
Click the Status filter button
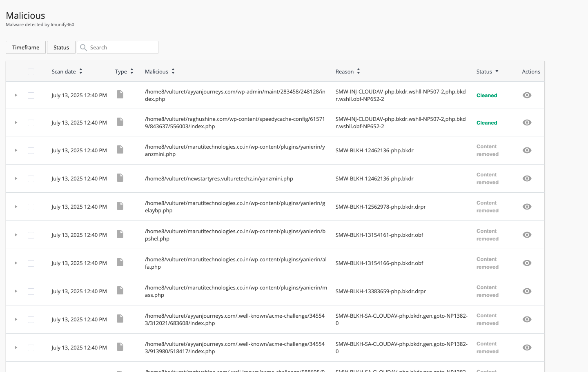tap(61, 47)
